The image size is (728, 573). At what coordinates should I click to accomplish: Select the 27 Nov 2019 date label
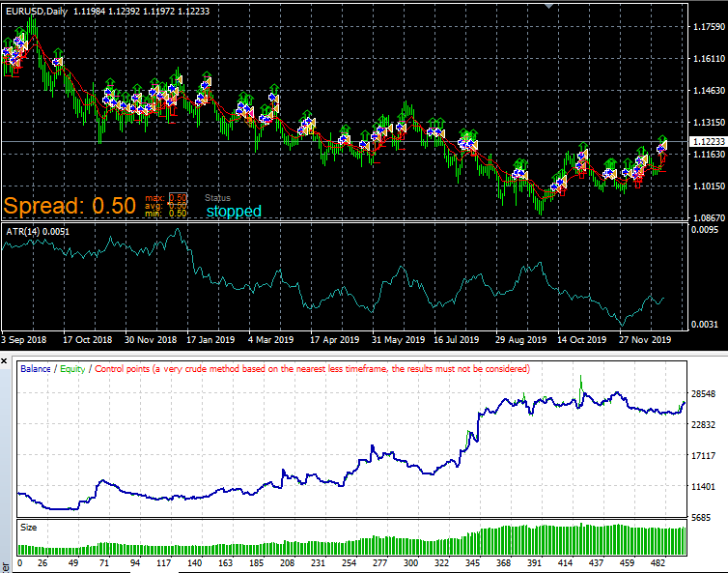click(x=645, y=340)
